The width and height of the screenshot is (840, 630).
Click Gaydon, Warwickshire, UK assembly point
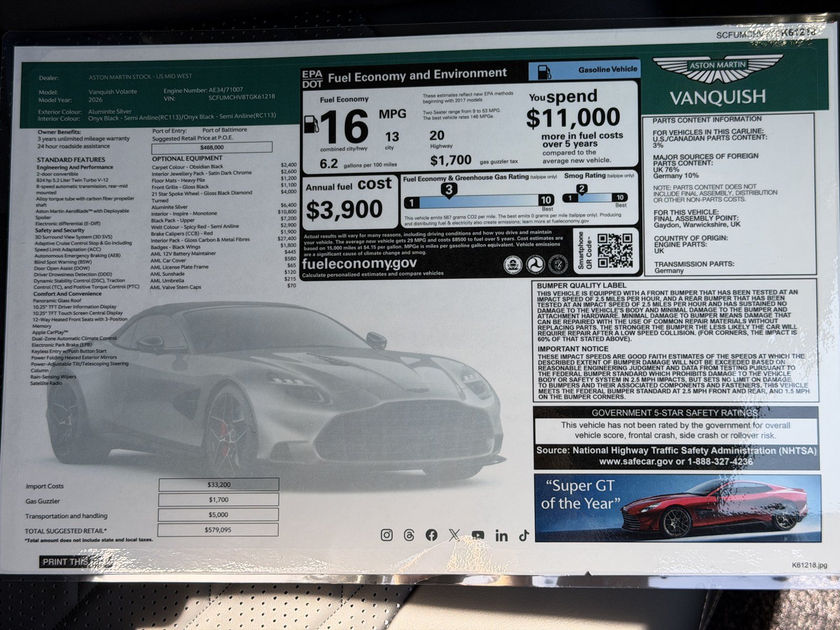(697, 225)
